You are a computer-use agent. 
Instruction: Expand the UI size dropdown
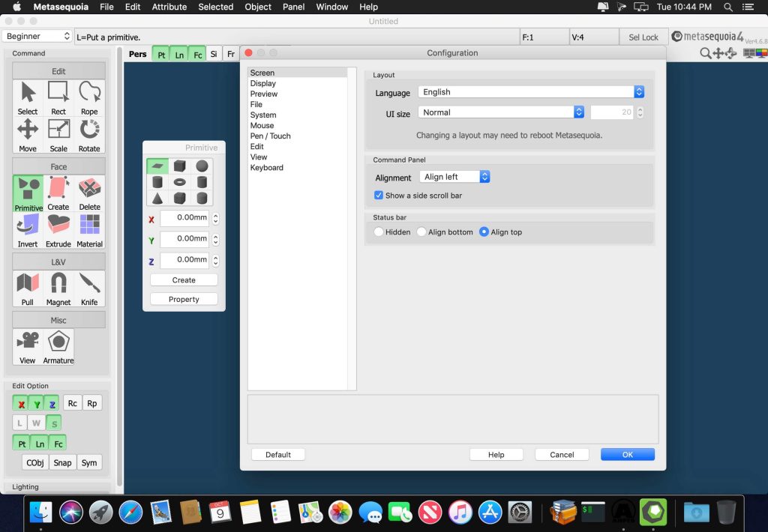point(501,112)
